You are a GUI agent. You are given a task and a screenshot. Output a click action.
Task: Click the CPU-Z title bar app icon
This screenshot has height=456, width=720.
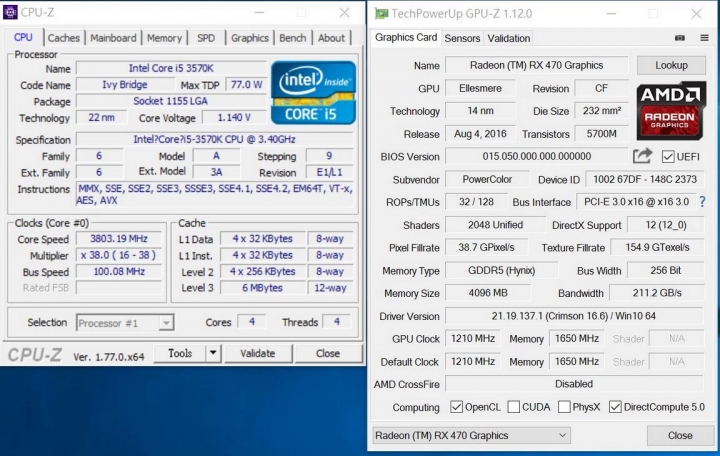[10, 12]
